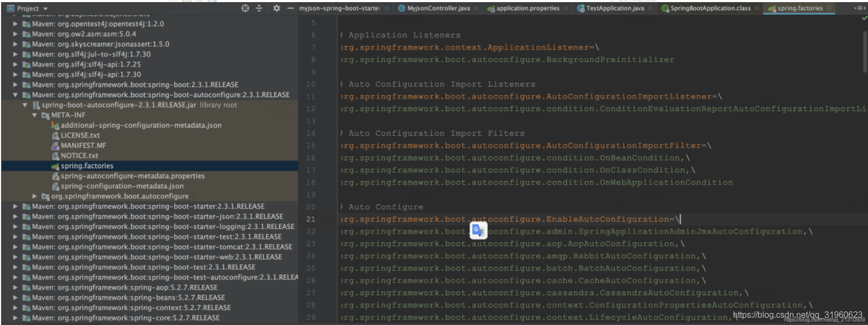The image size is (868, 325).
Task: Click the BackgroundPreinitializer line in editor
Action: [x=507, y=60]
